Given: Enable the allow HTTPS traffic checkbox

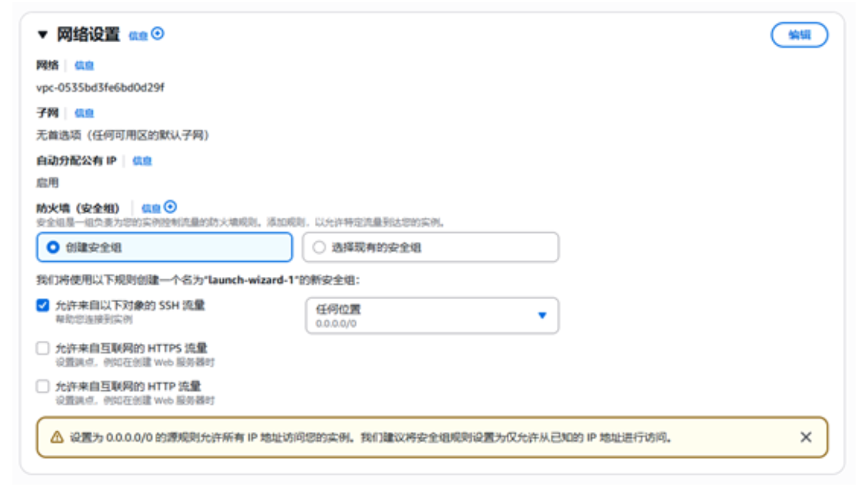Looking at the screenshot, I should [x=43, y=349].
